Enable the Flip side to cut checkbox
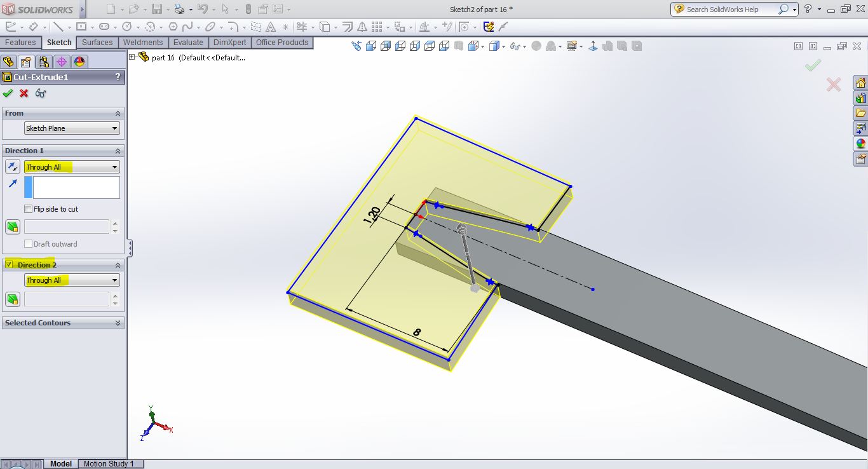Screen dimensions: 868x469 (x=28, y=209)
